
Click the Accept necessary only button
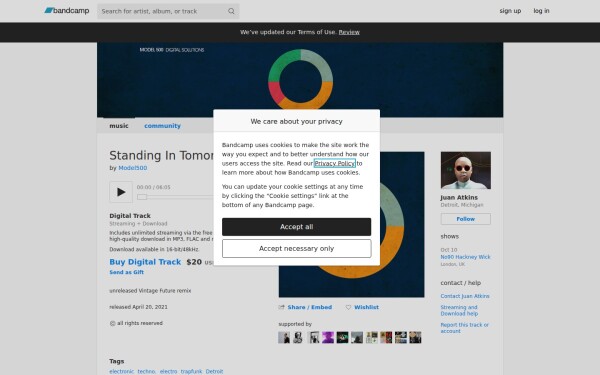(x=297, y=248)
